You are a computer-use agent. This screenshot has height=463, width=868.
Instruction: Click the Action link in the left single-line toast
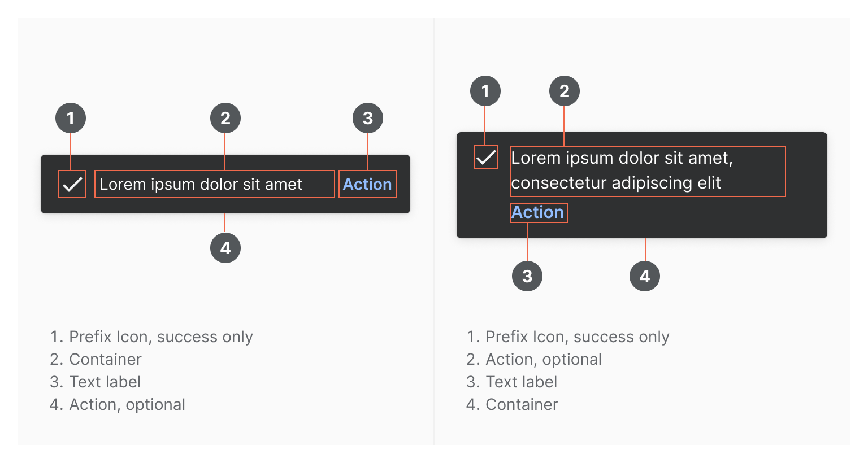367,184
